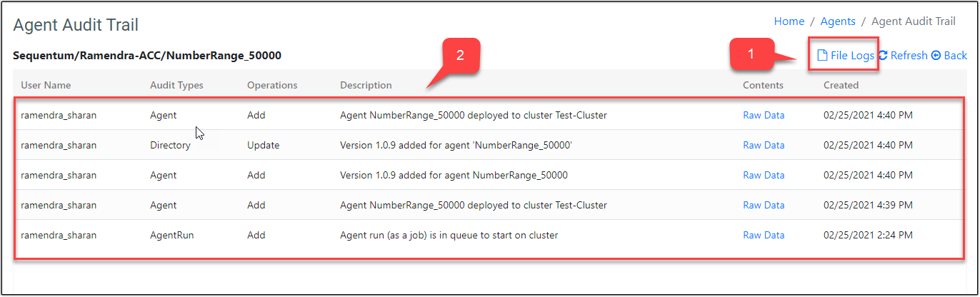
Task: Go back using the Back link
Action: pos(955,56)
